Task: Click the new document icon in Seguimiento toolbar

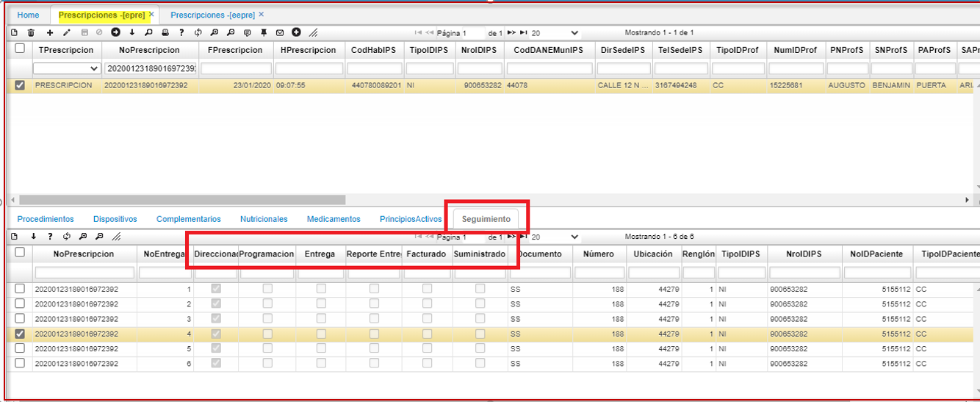Action: point(14,237)
